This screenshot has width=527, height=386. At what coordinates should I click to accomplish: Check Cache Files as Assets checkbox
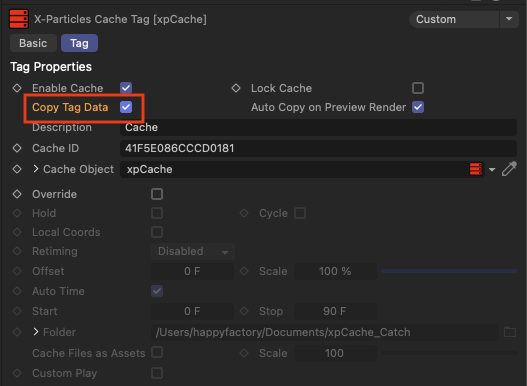(157, 352)
